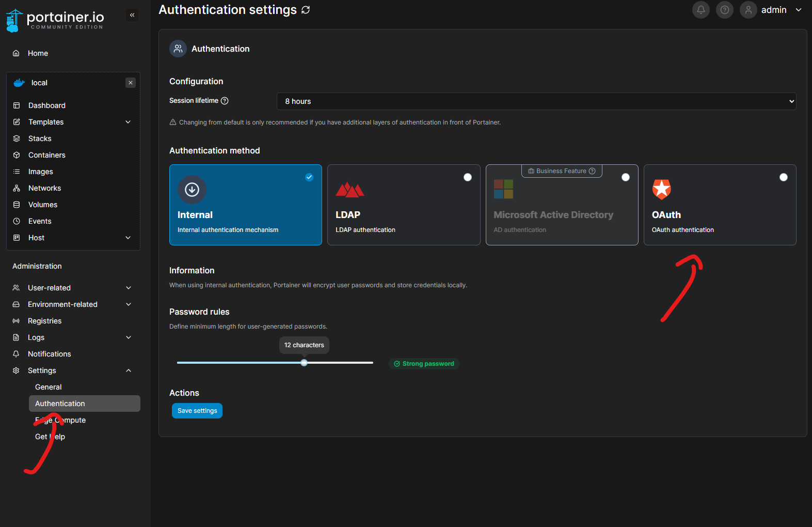Collapse the sidebar with the double-chevron button
Image resolution: width=812 pixels, height=527 pixels.
point(132,15)
